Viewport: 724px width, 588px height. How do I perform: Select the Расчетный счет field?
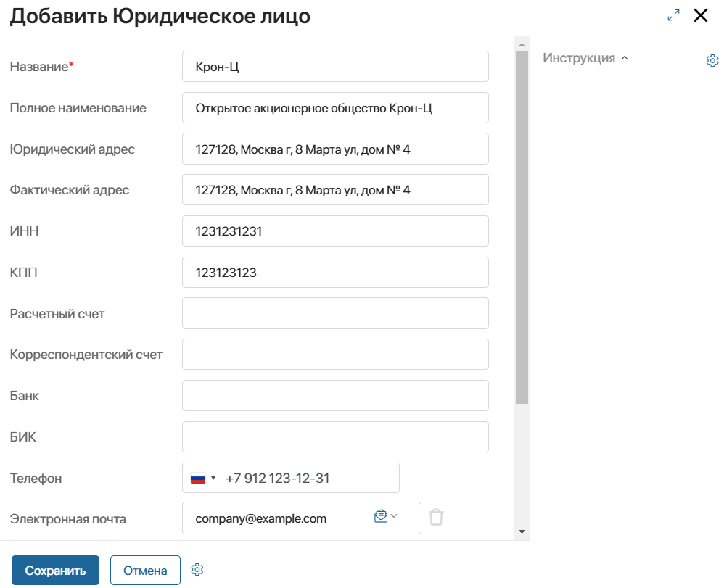(335, 313)
